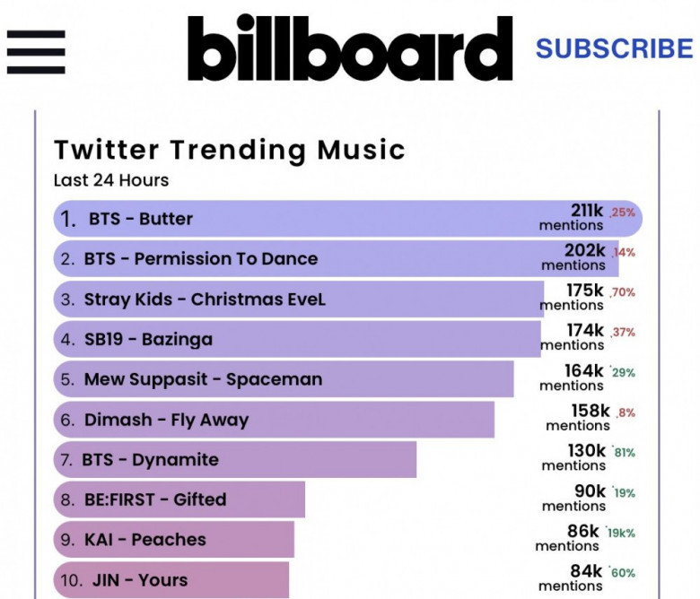Select BTS - Permission To Dance entry
The height and width of the screenshot is (599, 700).
click(x=201, y=258)
